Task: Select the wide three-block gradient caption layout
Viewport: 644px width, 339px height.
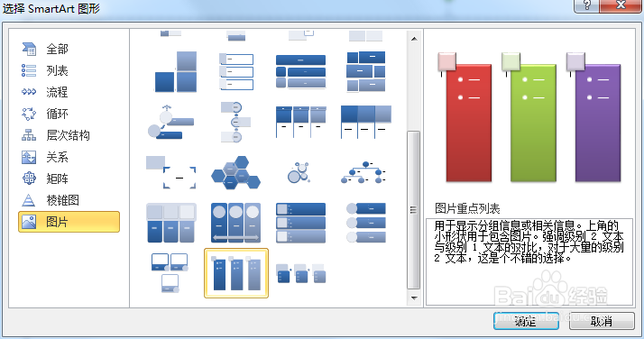Action: [x=366, y=122]
